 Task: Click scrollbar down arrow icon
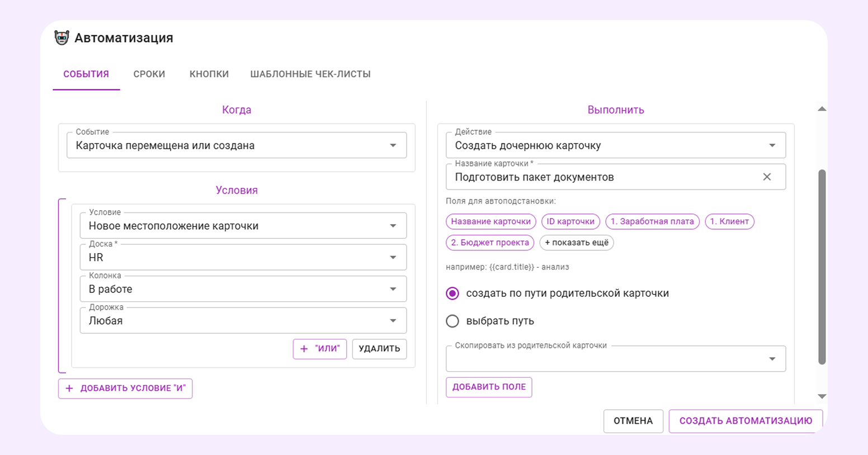pyautogui.click(x=822, y=396)
